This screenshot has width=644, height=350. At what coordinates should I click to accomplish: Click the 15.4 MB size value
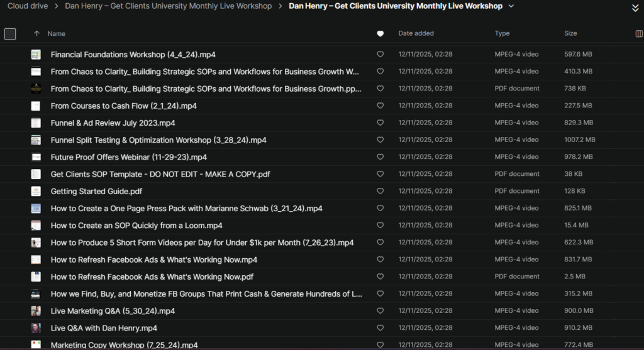coord(576,225)
